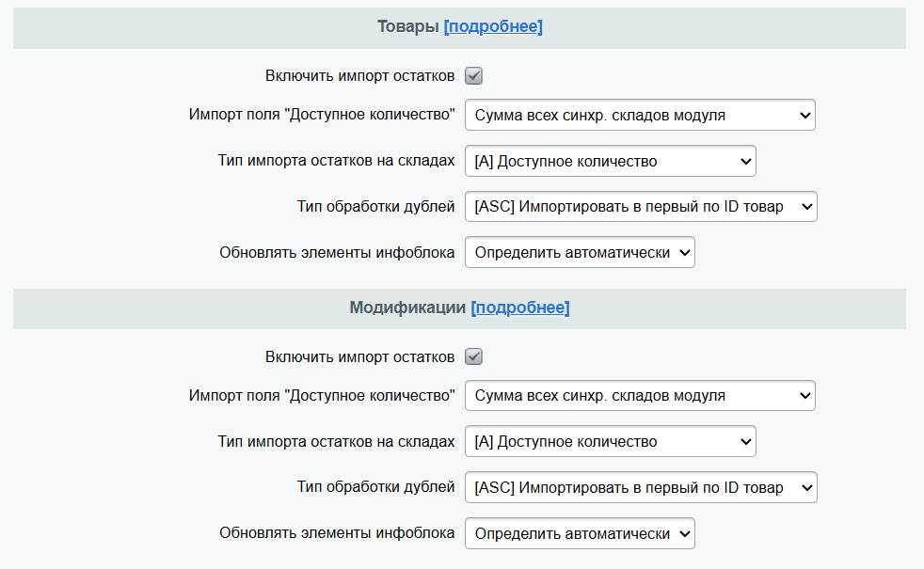Click 'Обновлять элементы инфоблока' label text in Модификации

(337, 533)
